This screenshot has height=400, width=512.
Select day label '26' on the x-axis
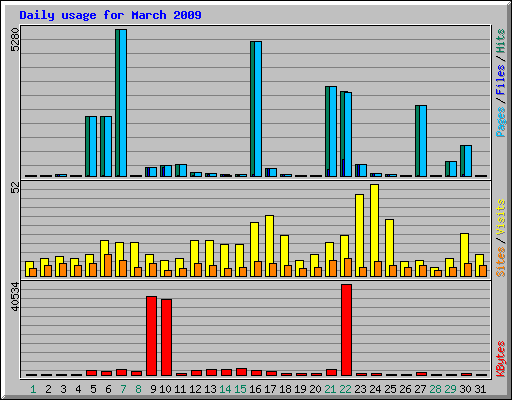click(x=405, y=389)
